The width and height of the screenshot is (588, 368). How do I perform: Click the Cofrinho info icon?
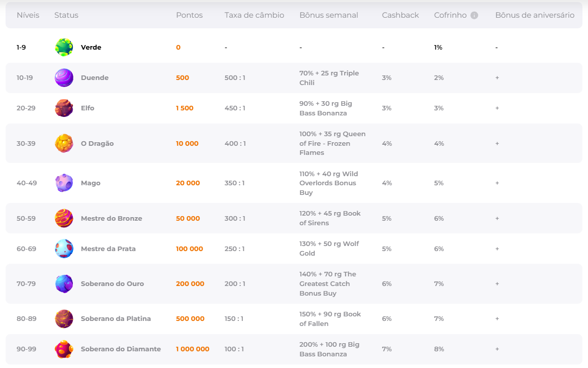(x=474, y=15)
